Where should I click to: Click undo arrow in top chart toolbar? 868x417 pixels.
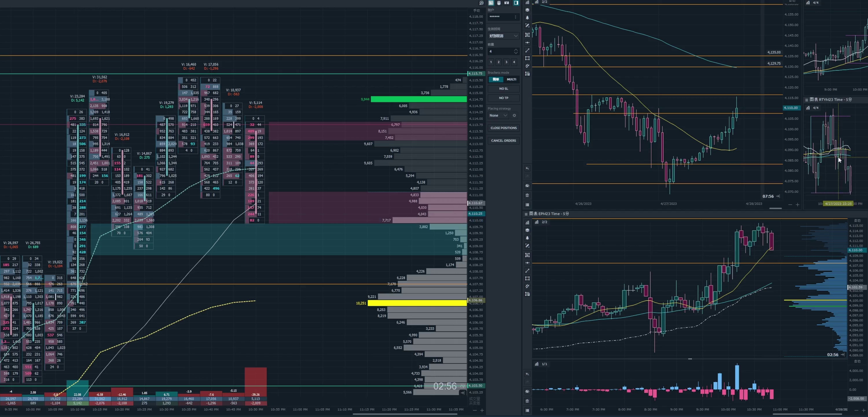527,169
